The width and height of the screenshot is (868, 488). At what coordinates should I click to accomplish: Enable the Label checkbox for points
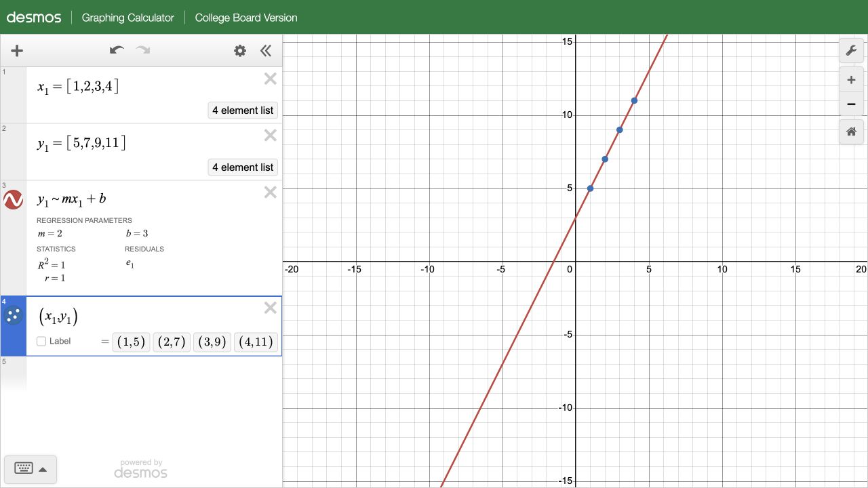click(41, 342)
